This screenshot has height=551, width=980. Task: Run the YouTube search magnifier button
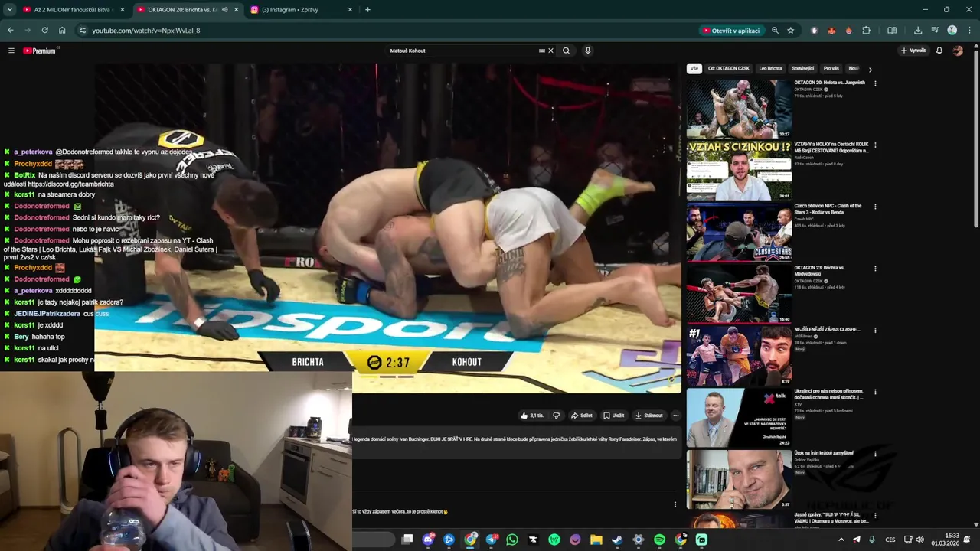click(x=566, y=51)
